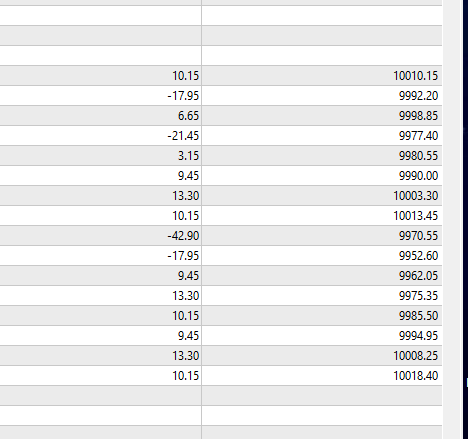Screen dimensions: 468x439
Task: Select the cell reading 9985.50
Action: coord(322,316)
